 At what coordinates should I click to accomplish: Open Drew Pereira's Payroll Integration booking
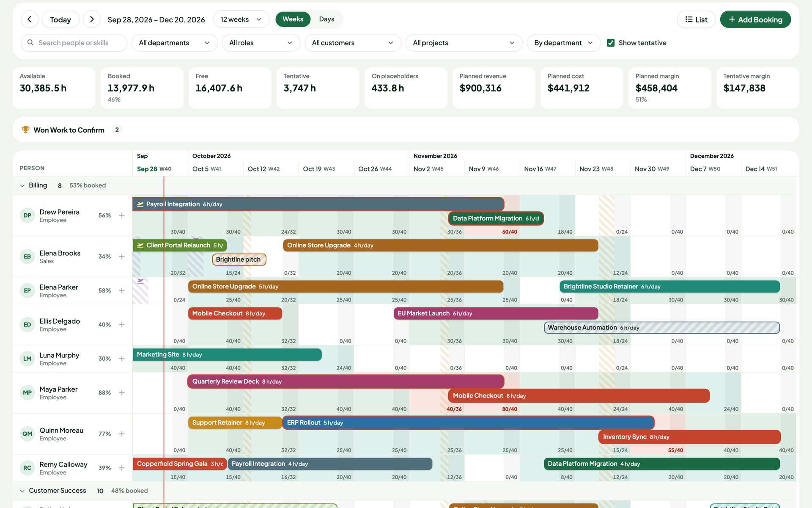coord(318,204)
